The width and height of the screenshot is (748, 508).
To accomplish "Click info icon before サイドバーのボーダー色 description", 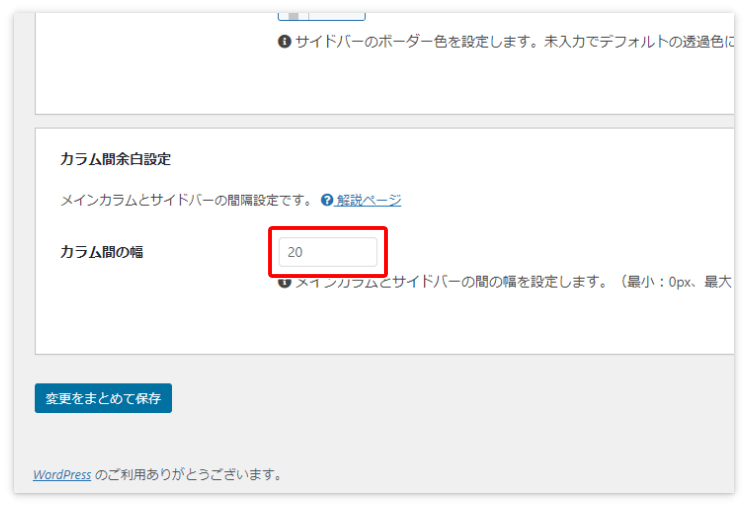I will coord(284,41).
